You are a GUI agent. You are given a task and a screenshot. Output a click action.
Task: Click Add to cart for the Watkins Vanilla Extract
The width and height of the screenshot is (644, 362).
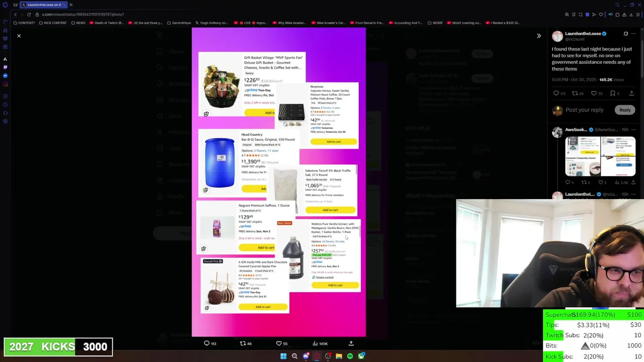[335, 285]
